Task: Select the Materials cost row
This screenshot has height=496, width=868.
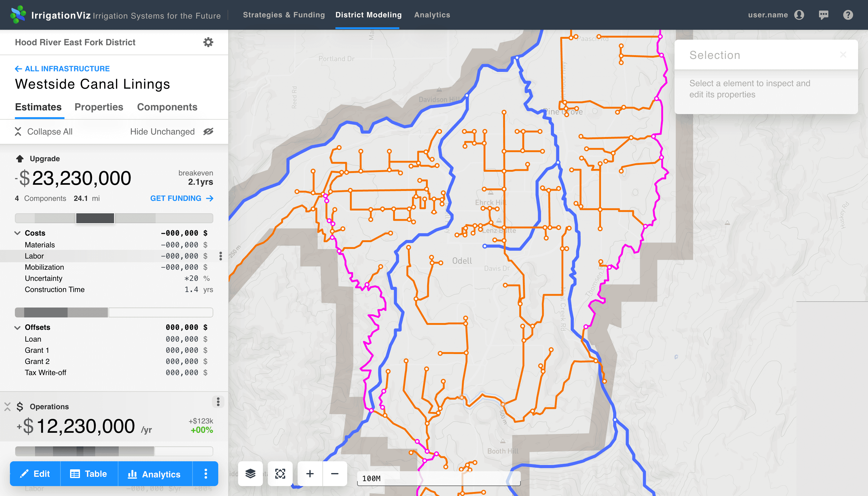Action: tap(114, 245)
